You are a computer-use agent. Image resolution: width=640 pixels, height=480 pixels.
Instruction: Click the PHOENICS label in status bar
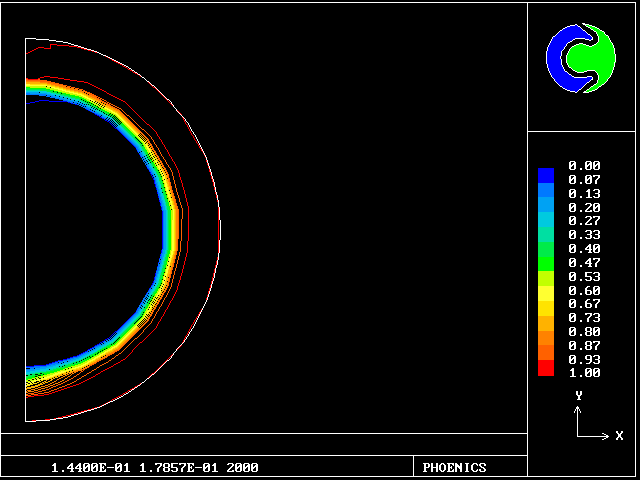(454, 468)
